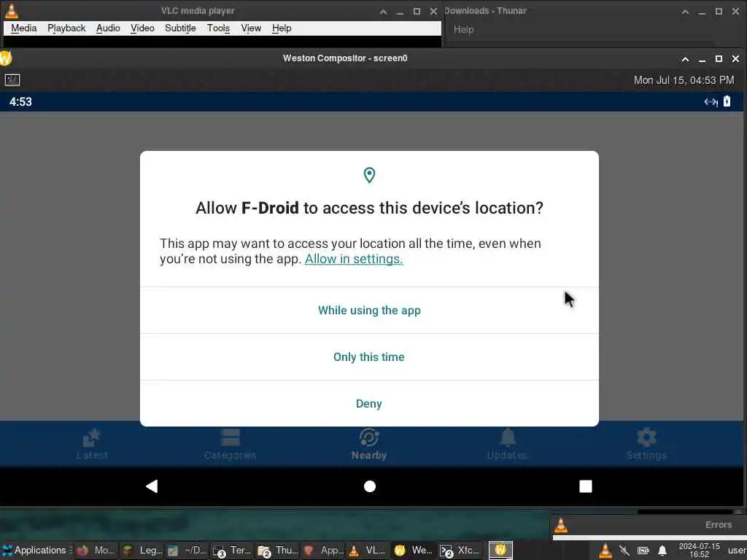This screenshot has height=560, width=747.
Task: Choose 'While using the app' permission
Action: tap(369, 311)
